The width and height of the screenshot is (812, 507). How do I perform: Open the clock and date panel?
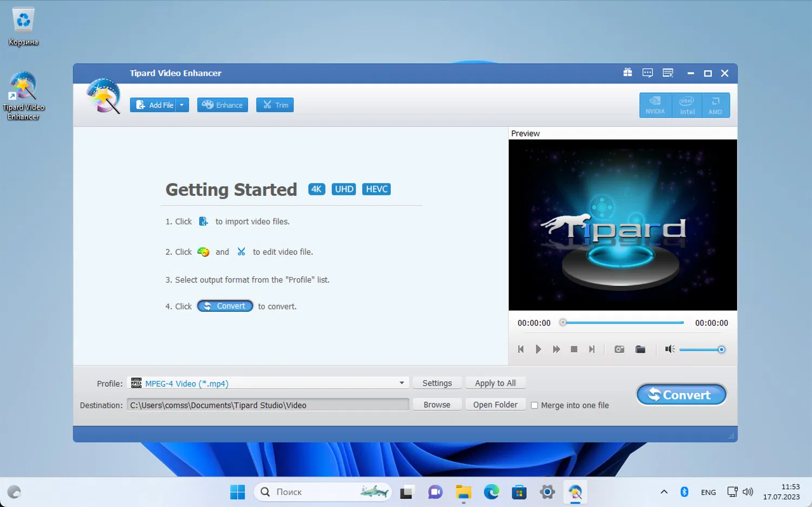(781, 492)
